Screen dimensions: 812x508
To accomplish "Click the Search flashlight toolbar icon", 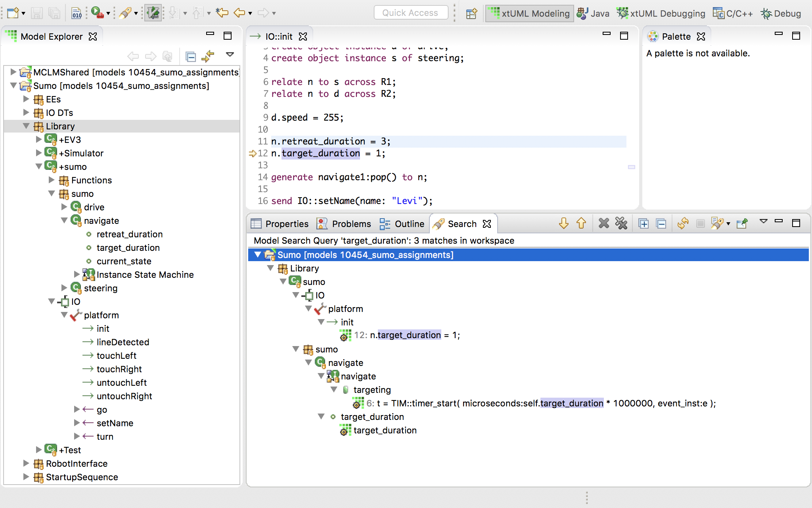I will 125,13.
